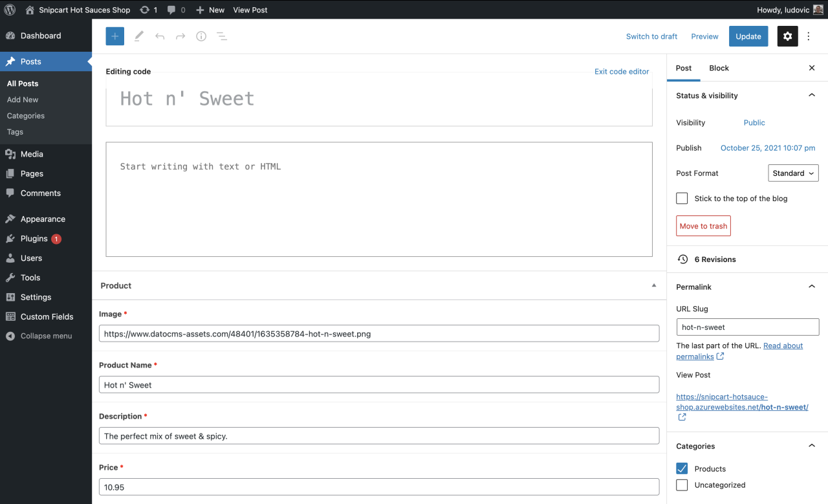Click the updates icon in admin bar

[148, 10]
